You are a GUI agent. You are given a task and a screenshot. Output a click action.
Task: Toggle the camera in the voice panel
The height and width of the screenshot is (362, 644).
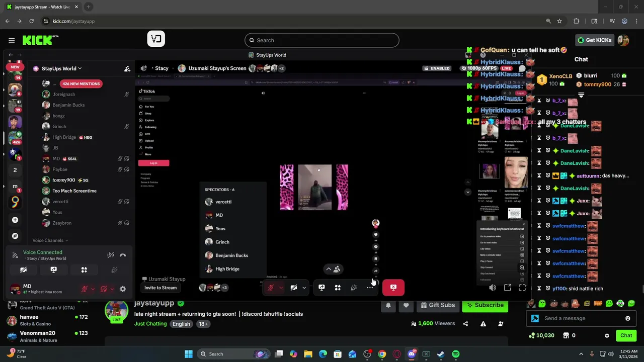(x=23, y=270)
